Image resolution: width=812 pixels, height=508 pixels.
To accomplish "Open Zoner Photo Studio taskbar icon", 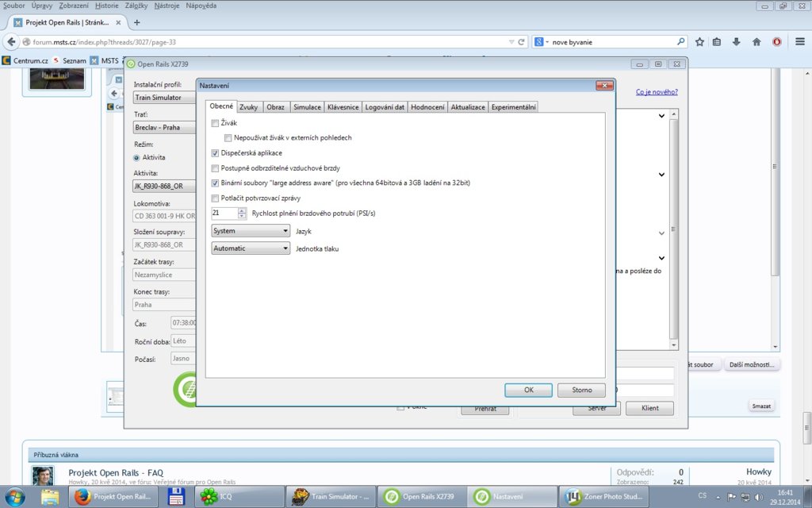I will click(x=603, y=497).
